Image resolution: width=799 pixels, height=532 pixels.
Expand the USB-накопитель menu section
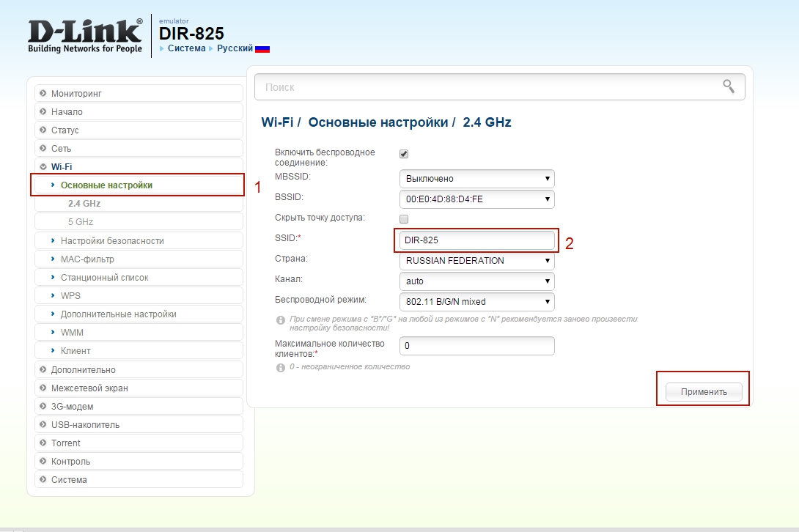pos(139,424)
